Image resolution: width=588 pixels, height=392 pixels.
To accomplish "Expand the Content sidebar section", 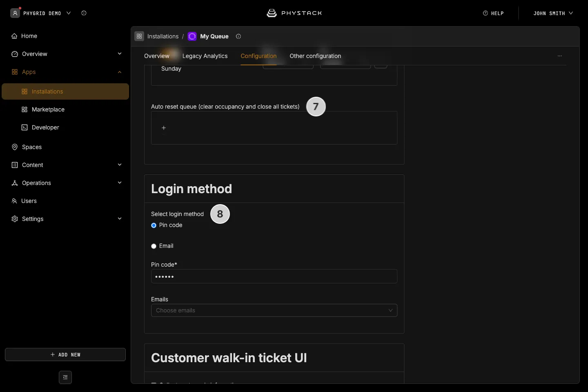I will 120,165.
